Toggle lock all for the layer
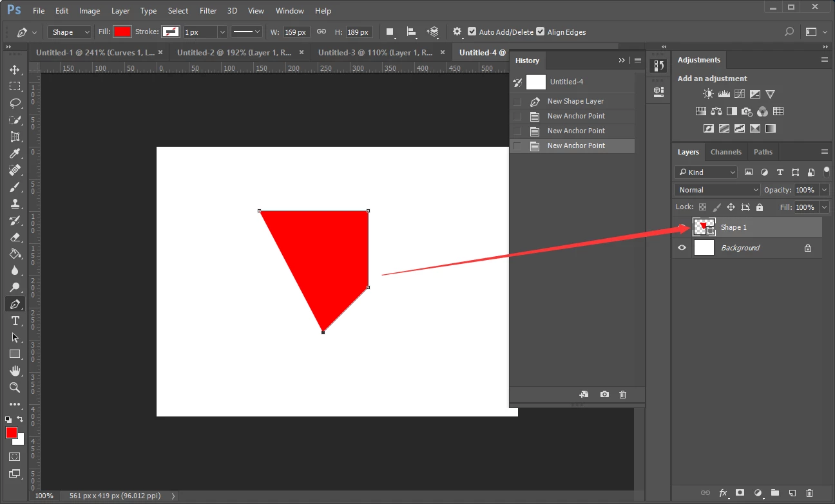Viewport: 835px width, 504px height. (x=760, y=207)
